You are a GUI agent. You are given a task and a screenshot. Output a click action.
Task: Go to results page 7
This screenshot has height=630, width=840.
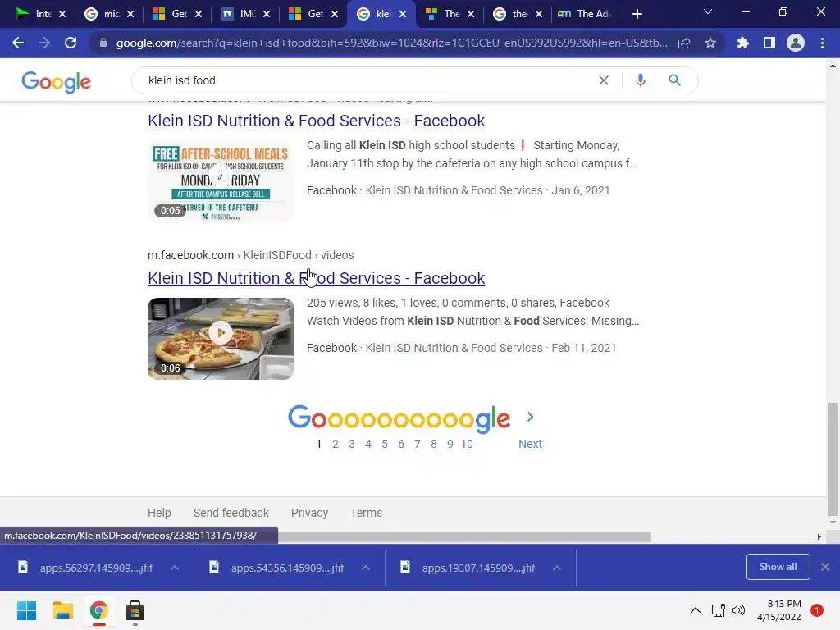tap(418, 444)
